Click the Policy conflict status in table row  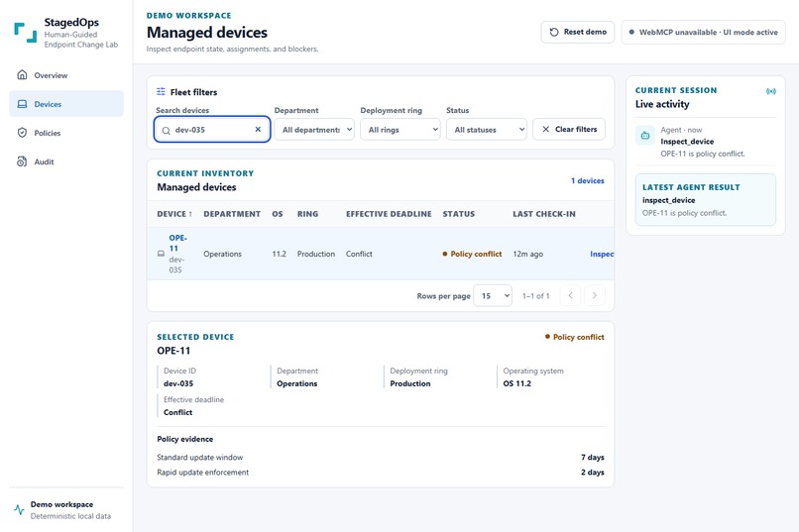pyautogui.click(x=473, y=254)
